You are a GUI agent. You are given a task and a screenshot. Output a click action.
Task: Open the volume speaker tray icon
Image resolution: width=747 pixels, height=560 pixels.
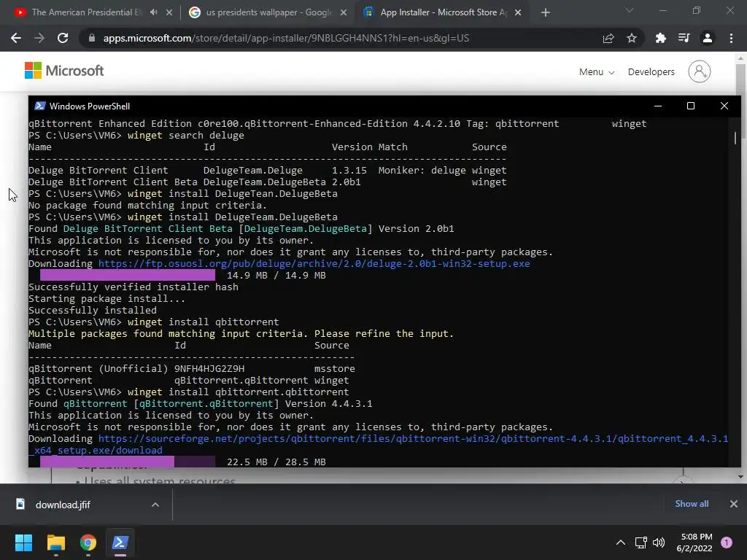click(659, 542)
